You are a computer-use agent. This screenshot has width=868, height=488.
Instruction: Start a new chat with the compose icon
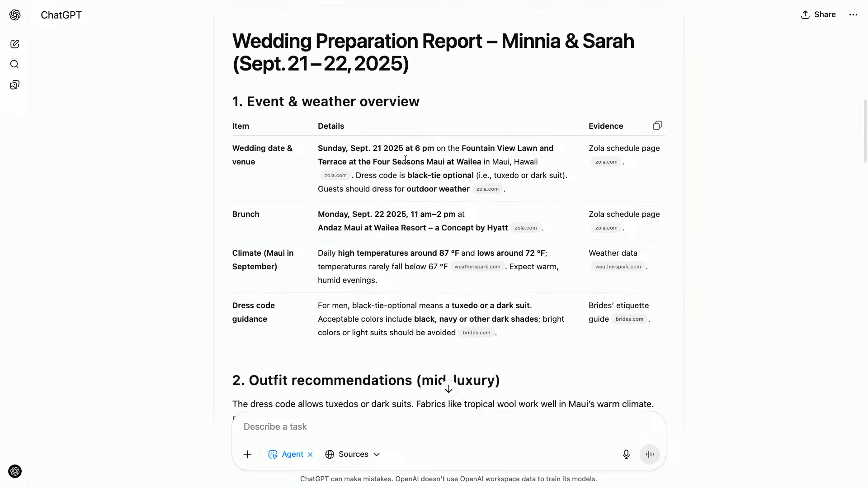14,44
